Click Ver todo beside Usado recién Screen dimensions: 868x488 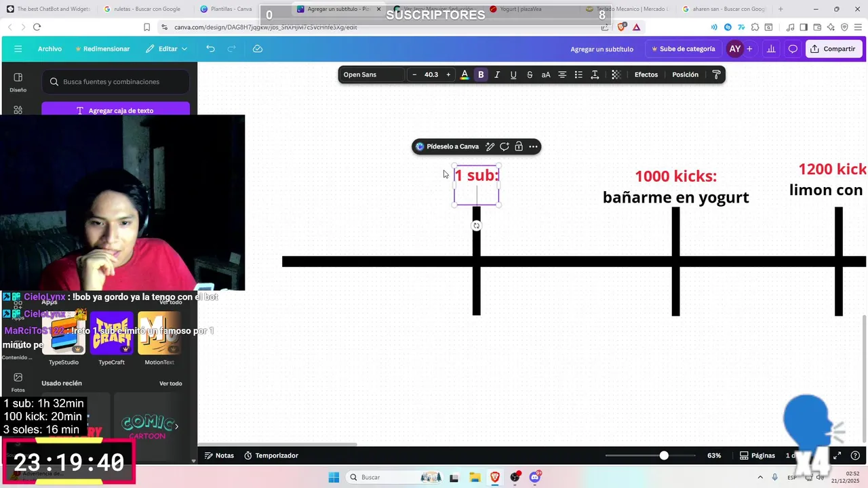(170, 384)
